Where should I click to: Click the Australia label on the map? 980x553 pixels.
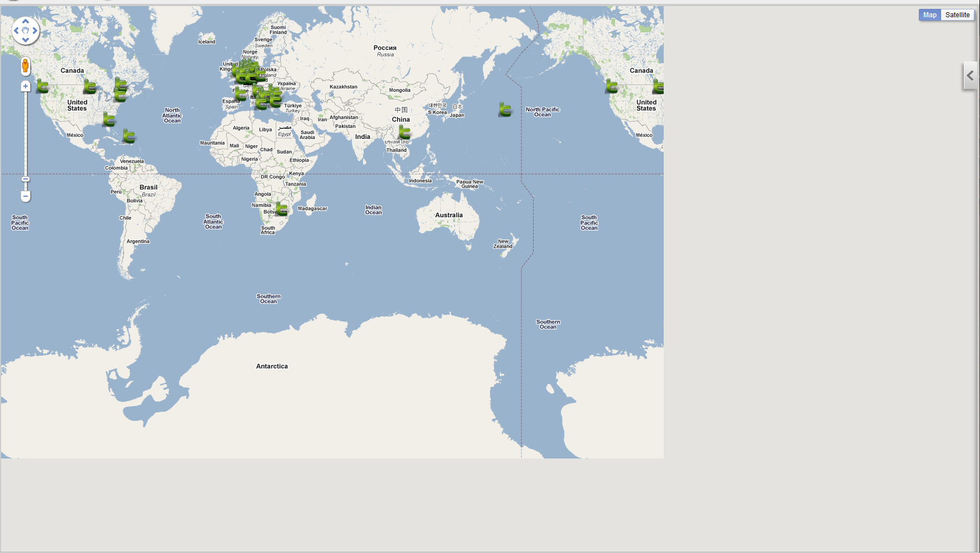[x=449, y=215]
